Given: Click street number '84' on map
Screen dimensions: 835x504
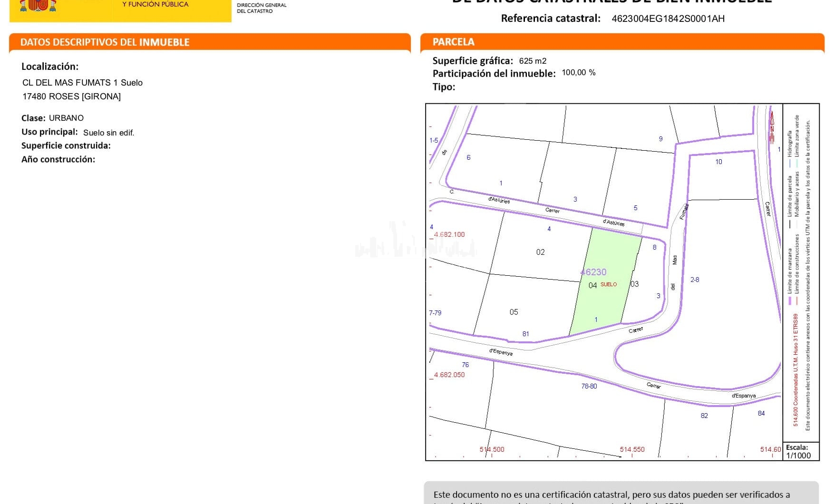Looking at the screenshot, I should 761,413.
